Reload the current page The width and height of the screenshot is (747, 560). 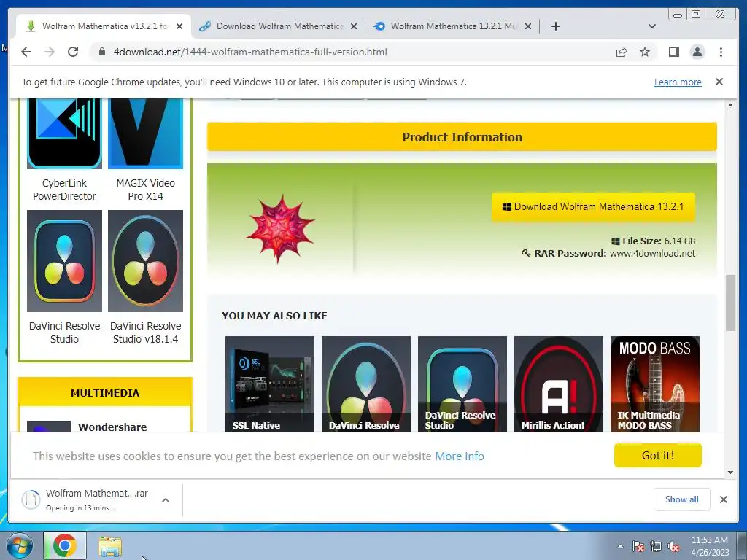click(73, 52)
